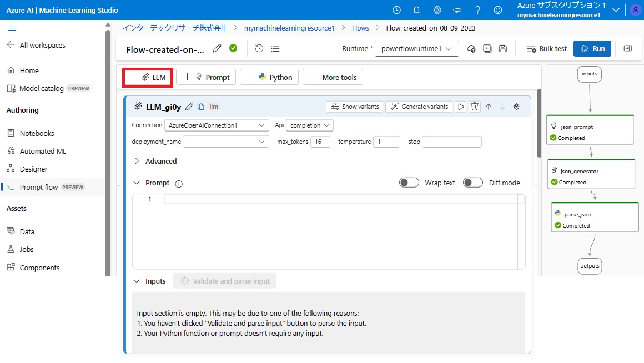
Task: Move LLM_gi0y node down
Action: pyautogui.click(x=502, y=107)
